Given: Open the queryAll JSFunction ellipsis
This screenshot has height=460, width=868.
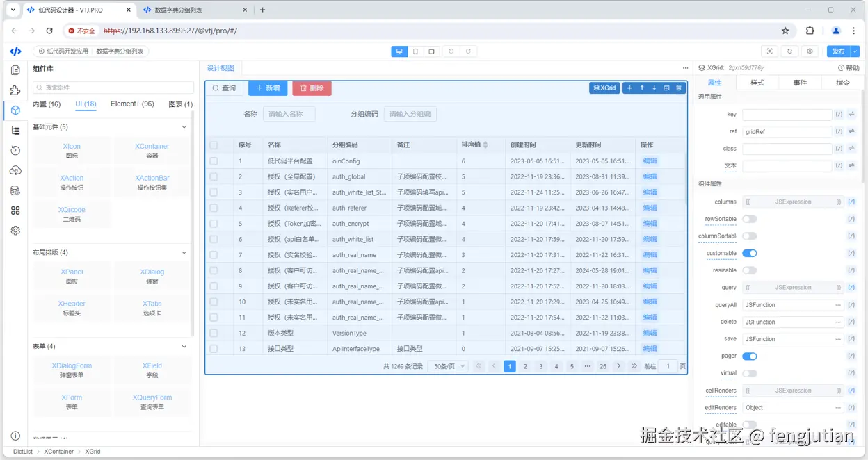Looking at the screenshot, I should pos(838,305).
